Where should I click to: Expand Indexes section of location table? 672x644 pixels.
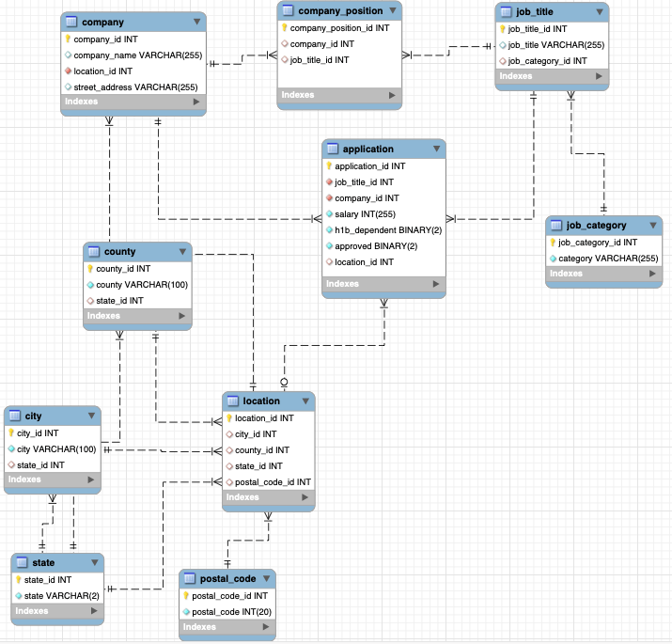pyautogui.click(x=305, y=497)
